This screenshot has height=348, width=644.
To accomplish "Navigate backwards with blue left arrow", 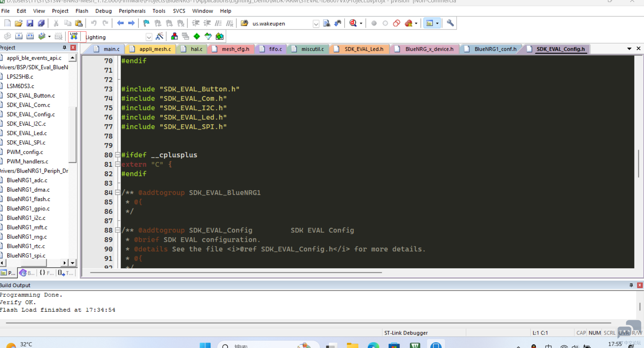I will click(120, 23).
